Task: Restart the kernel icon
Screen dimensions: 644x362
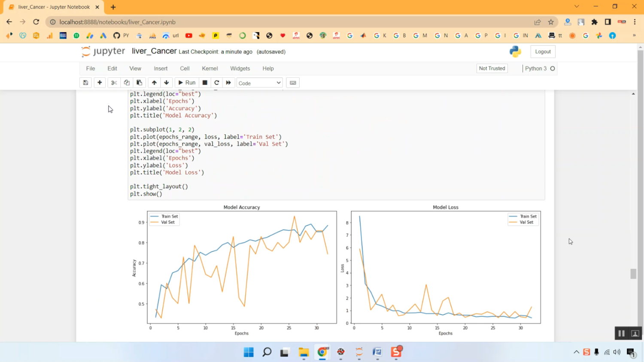Action: [217, 83]
